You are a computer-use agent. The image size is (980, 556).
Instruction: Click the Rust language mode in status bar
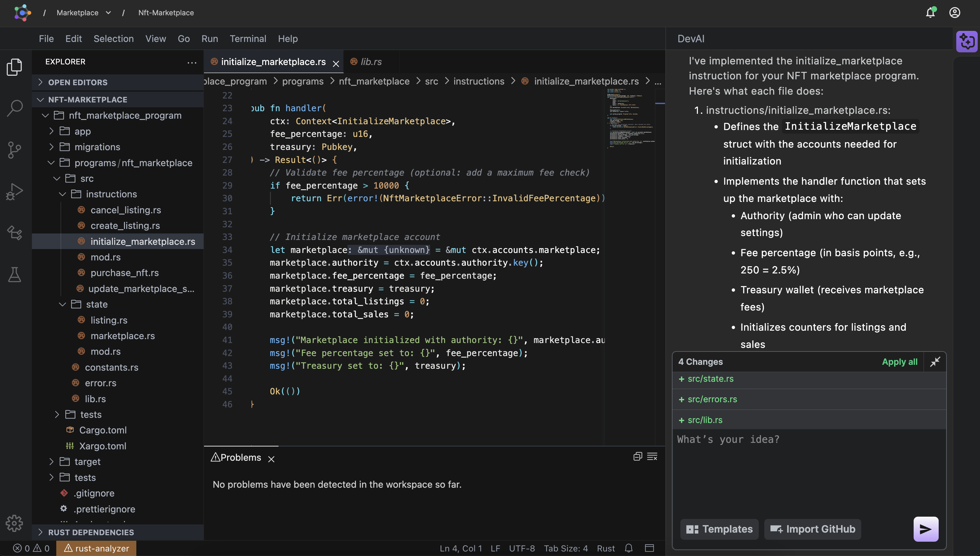[x=606, y=549]
